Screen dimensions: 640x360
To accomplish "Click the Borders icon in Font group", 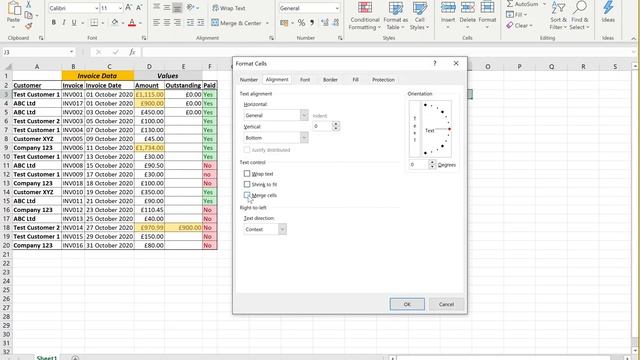I will (x=94, y=23).
